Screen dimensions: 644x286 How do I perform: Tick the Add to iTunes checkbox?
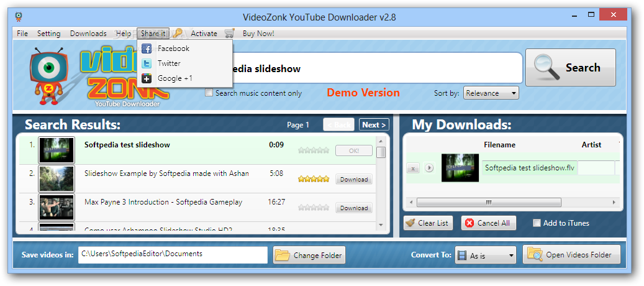pos(537,223)
